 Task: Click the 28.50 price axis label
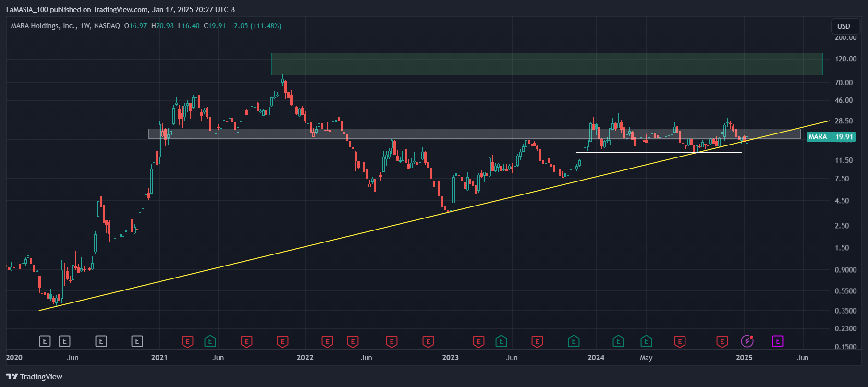[x=844, y=121]
